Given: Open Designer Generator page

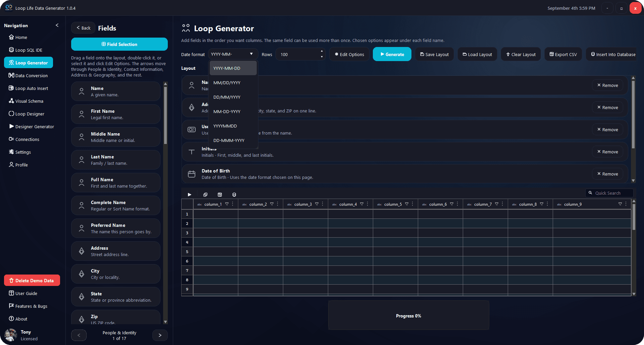Looking at the screenshot, I should [x=32, y=127].
